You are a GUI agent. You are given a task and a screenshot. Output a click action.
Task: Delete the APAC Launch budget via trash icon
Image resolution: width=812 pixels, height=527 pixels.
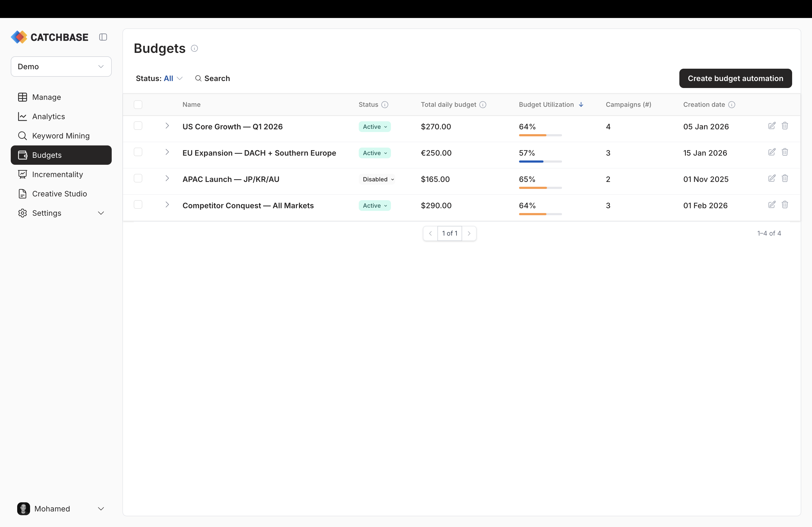(x=785, y=178)
